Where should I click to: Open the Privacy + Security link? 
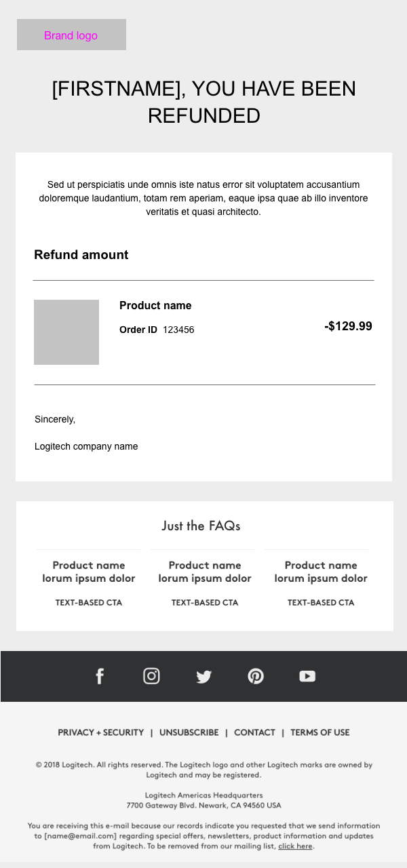point(101,732)
